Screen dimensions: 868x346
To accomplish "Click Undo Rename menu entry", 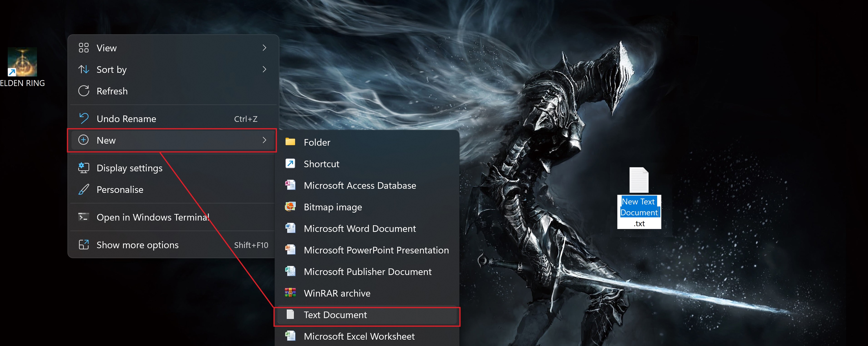I will point(126,119).
